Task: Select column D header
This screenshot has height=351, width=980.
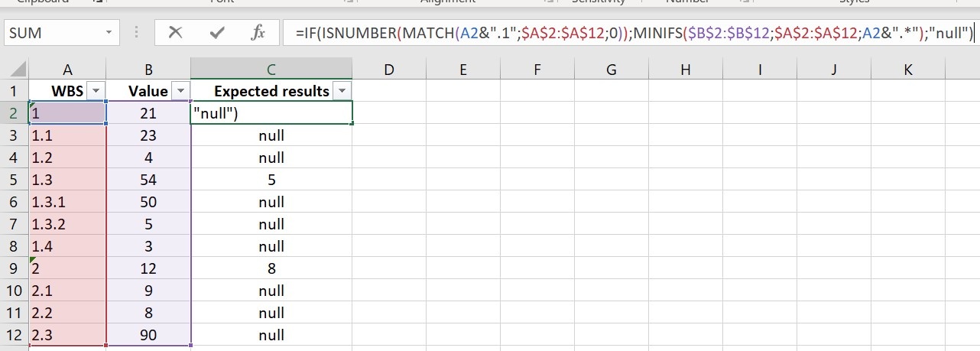Action: point(389,70)
